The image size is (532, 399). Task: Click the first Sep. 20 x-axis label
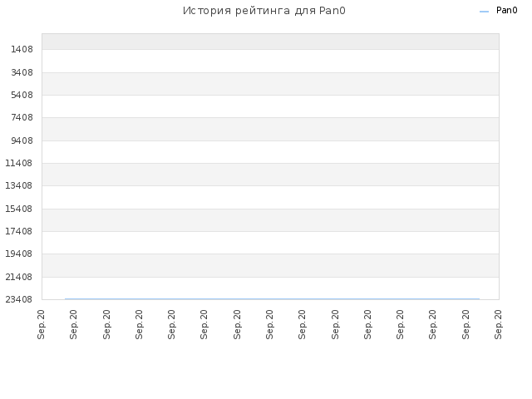click(x=41, y=324)
